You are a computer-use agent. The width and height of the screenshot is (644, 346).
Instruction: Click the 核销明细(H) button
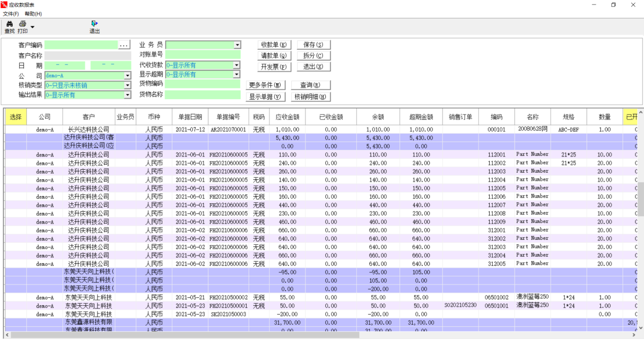point(311,97)
